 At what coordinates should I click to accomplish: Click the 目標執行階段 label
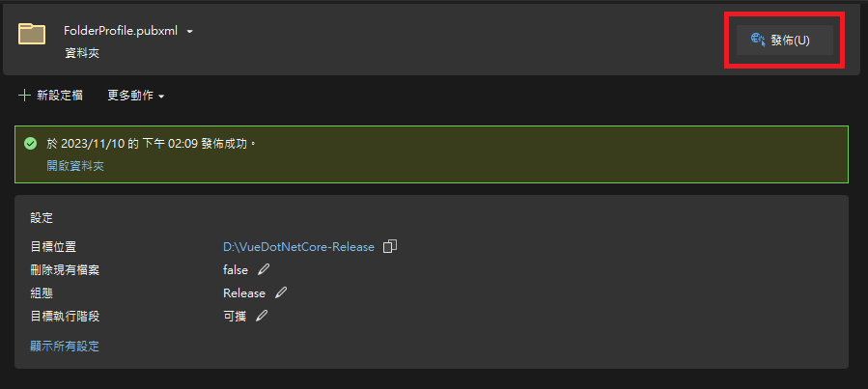pyautogui.click(x=65, y=316)
